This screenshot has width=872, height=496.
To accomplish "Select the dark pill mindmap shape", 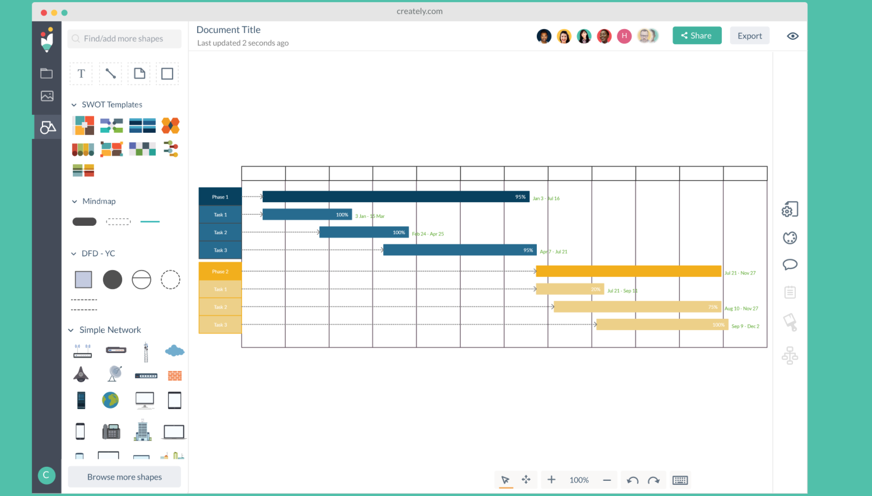I will coord(85,221).
